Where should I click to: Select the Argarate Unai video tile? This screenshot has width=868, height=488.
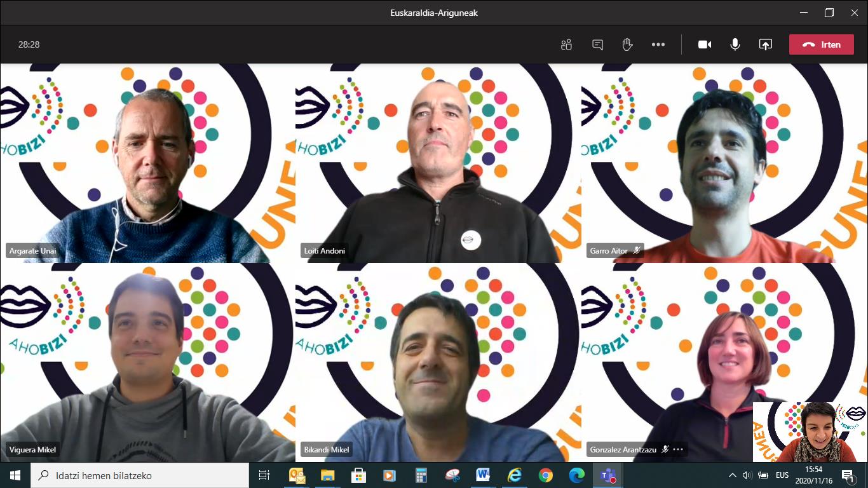(147, 163)
